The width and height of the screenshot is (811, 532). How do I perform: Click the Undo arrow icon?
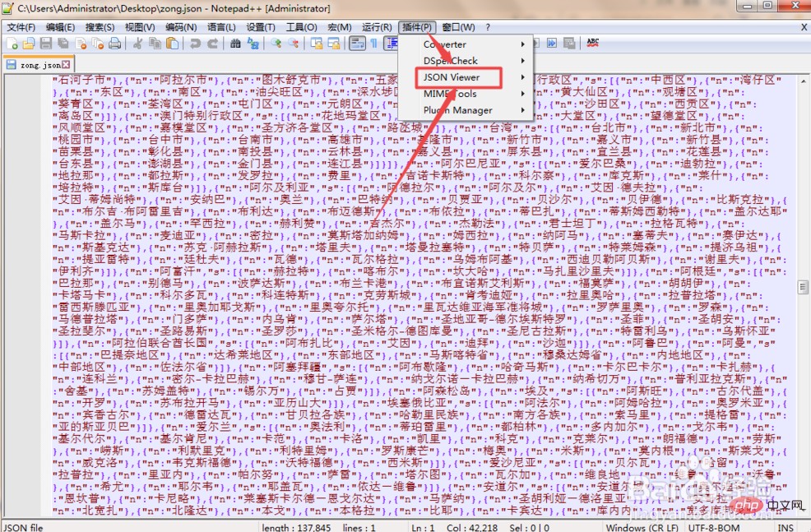point(194,44)
